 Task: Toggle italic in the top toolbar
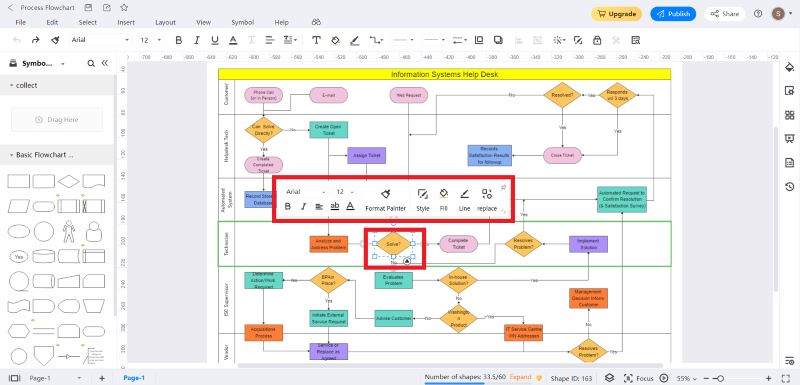pos(196,40)
